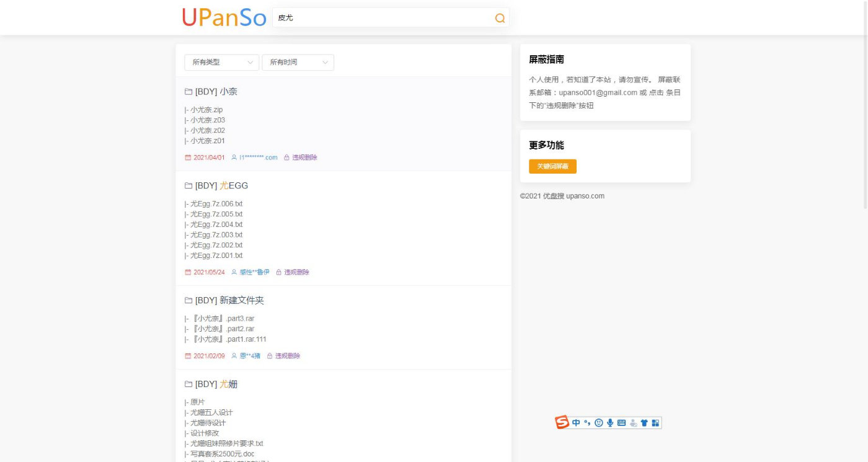
Task: Open the UPanSo logo homepage
Action: pos(224,17)
